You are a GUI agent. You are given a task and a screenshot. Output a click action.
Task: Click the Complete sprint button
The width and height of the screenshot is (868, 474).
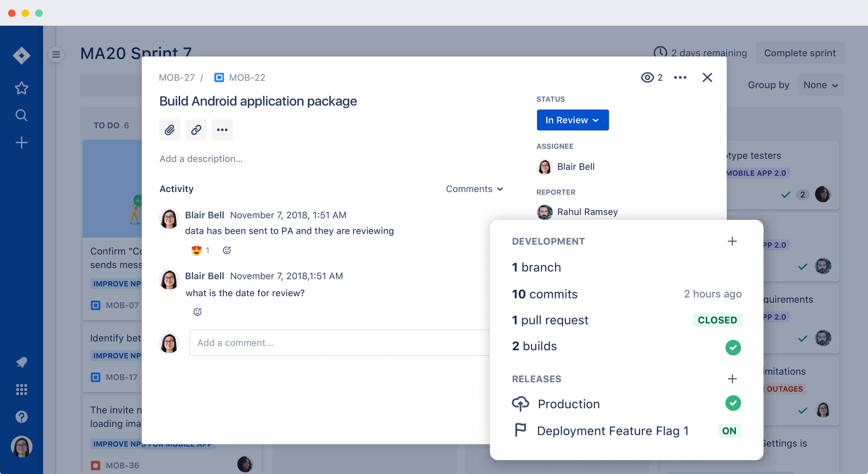[x=800, y=52]
